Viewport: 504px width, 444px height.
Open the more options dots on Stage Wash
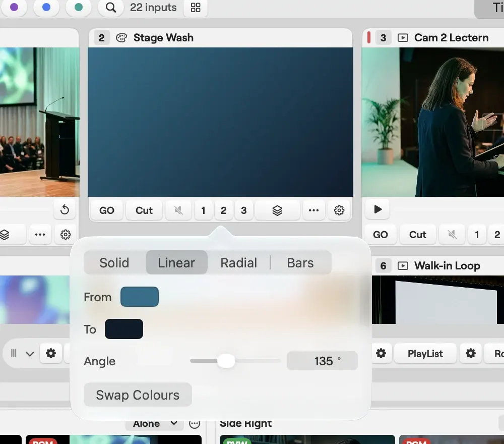pyautogui.click(x=313, y=210)
